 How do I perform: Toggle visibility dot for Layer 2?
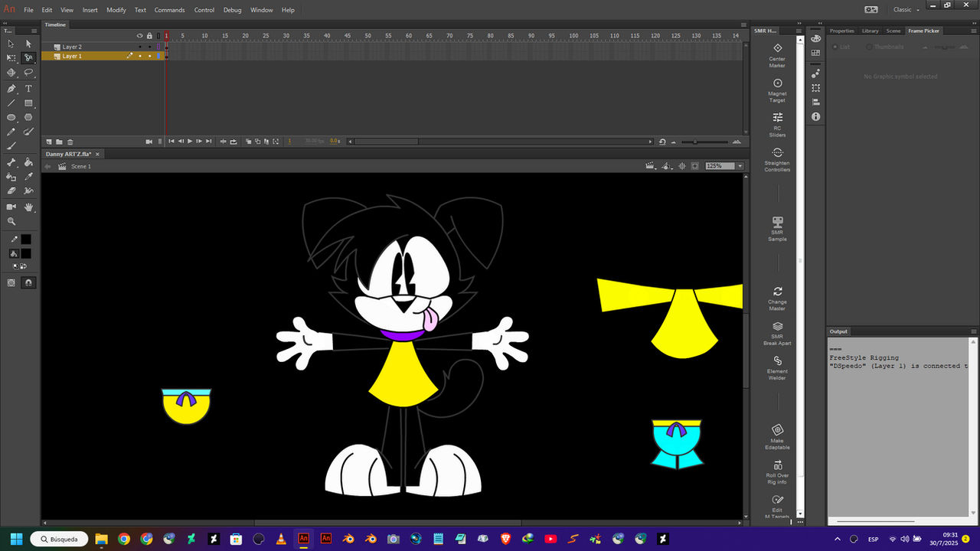140,47
